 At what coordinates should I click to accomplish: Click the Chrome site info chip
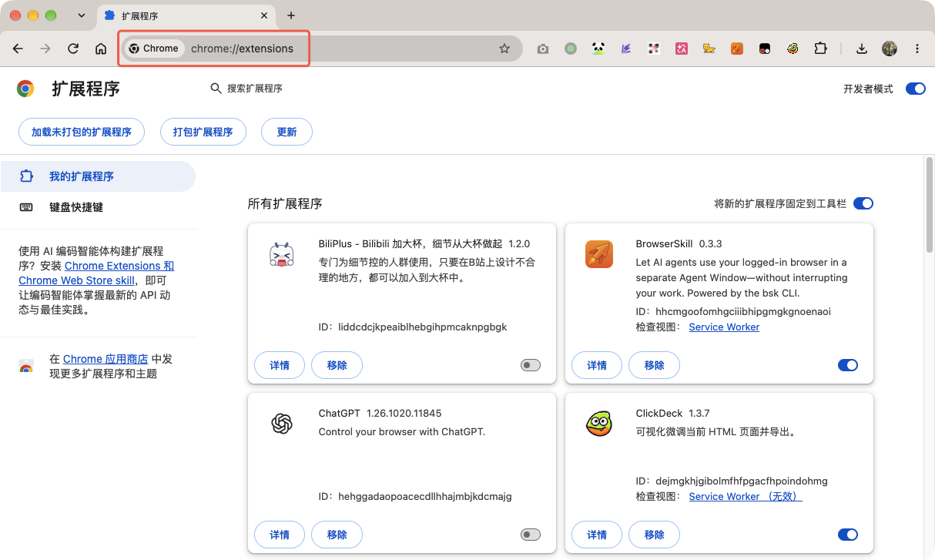click(154, 49)
